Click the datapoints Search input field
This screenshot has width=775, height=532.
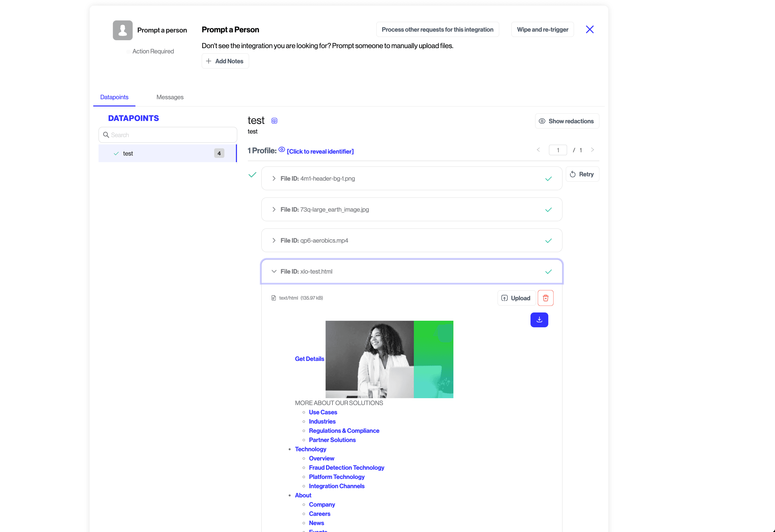(x=167, y=135)
